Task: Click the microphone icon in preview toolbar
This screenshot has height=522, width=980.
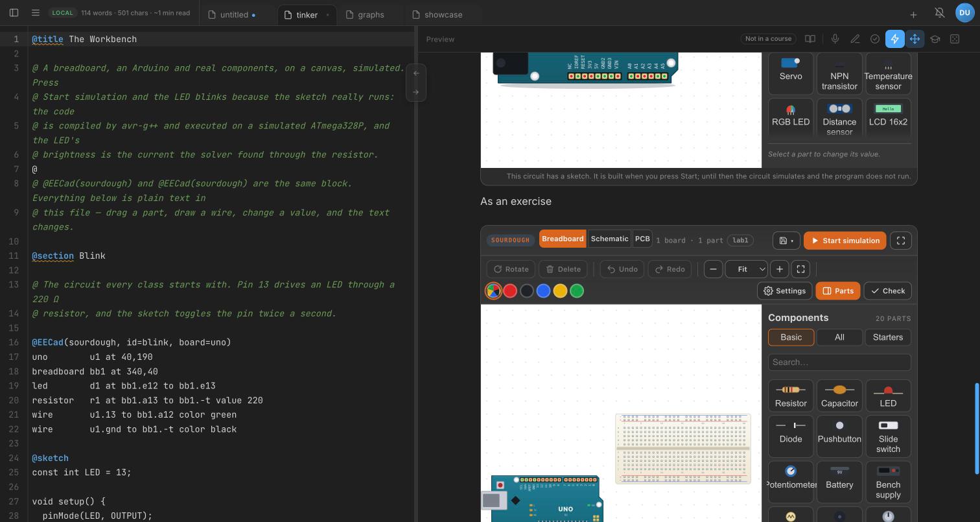Action: [x=835, y=39]
